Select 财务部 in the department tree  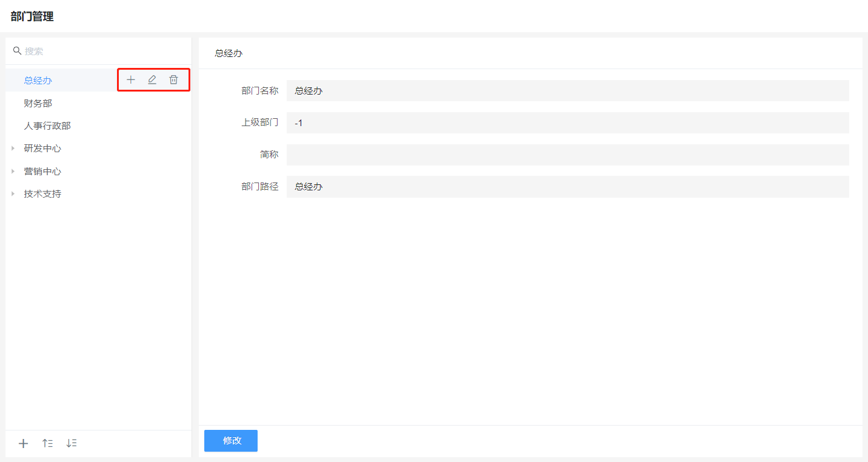(x=38, y=104)
